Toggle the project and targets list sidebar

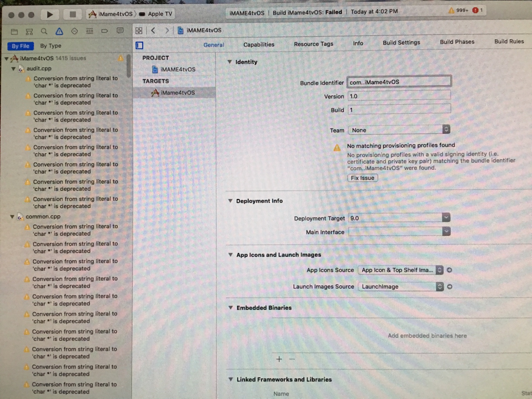[140, 45]
